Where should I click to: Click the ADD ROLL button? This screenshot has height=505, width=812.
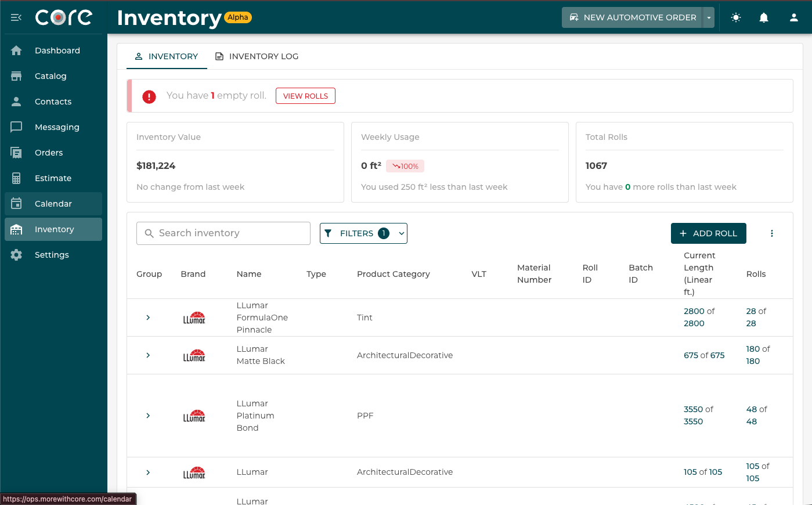click(708, 233)
